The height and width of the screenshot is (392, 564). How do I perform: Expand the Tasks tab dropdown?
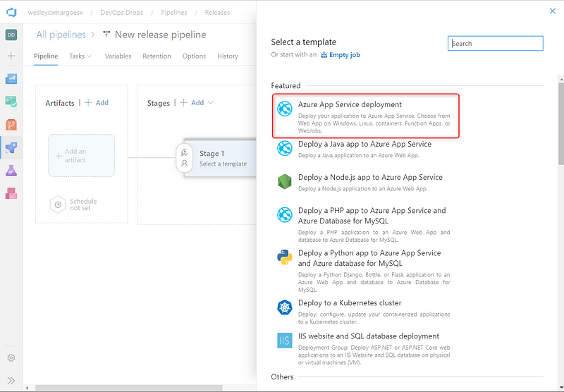tap(80, 56)
